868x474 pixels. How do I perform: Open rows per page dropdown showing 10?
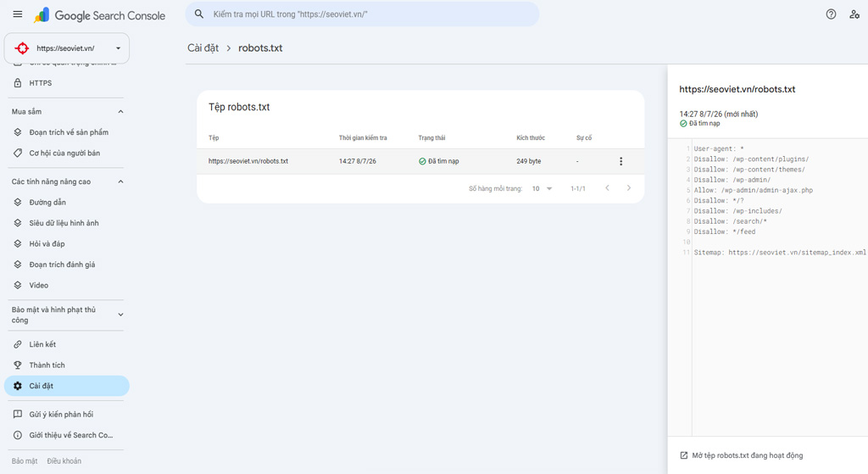point(542,189)
